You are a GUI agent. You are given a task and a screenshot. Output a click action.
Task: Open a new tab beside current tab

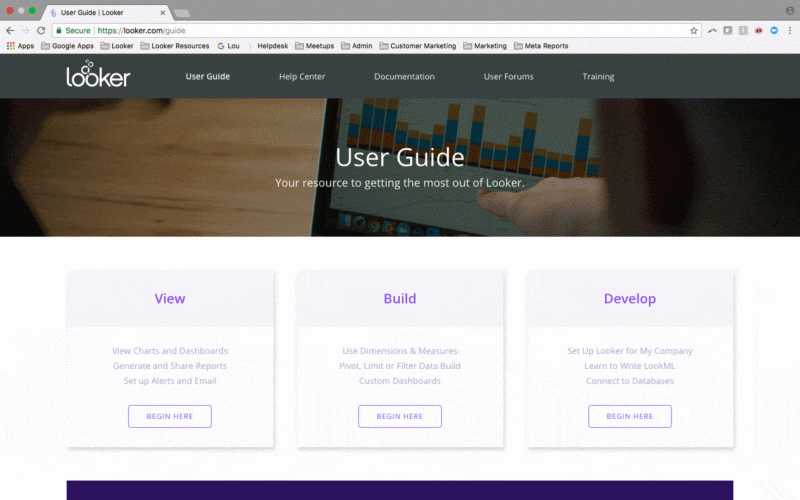[182, 13]
